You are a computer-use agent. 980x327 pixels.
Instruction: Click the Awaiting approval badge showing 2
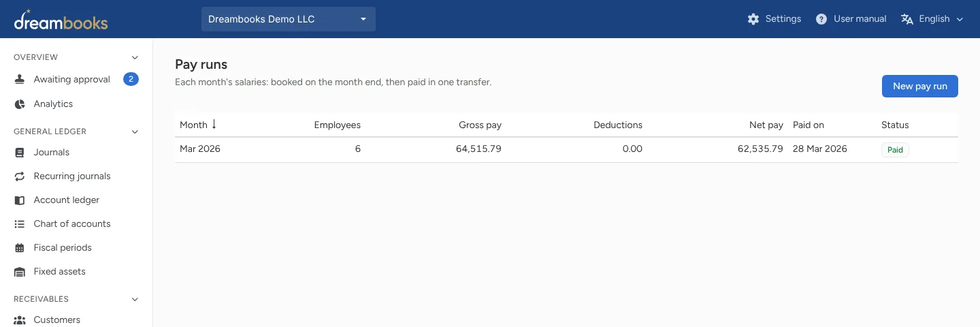click(x=131, y=79)
